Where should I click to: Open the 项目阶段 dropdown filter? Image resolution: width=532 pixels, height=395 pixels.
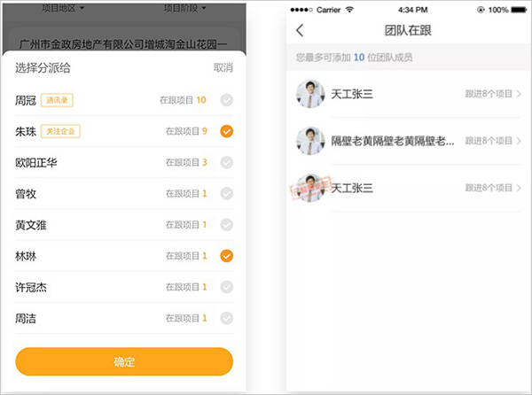(185, 8)
